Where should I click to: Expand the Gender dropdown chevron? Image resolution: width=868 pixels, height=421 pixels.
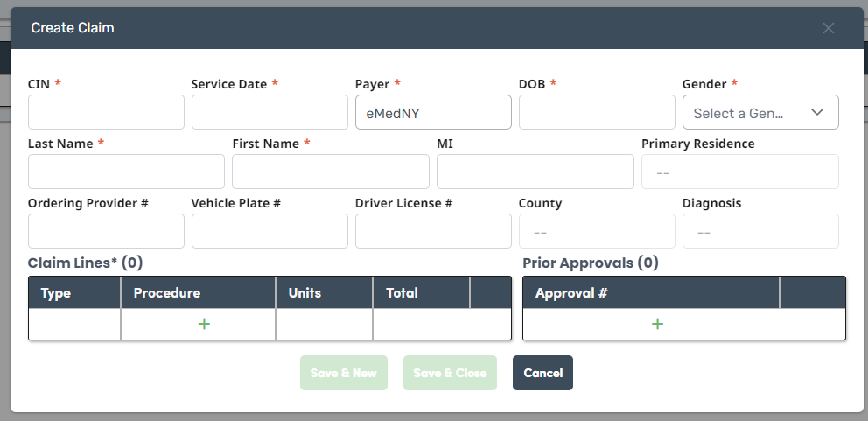tap(817, 112)
